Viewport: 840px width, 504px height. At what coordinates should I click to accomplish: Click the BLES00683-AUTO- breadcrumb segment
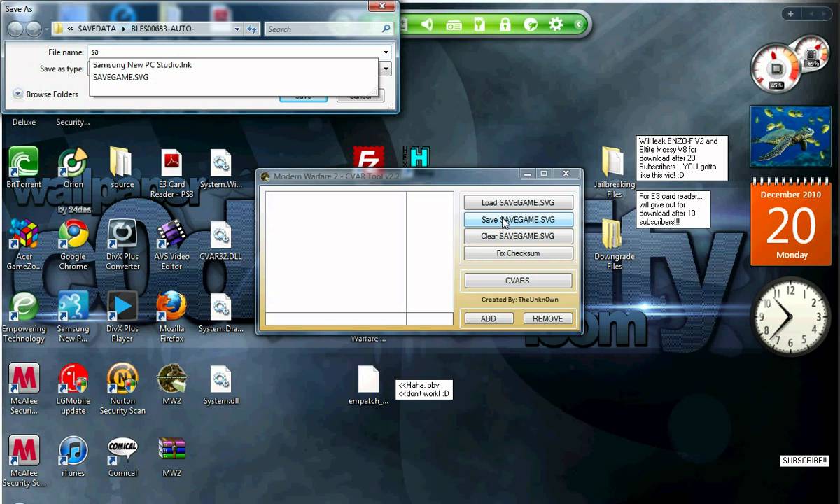pos(162,29)
